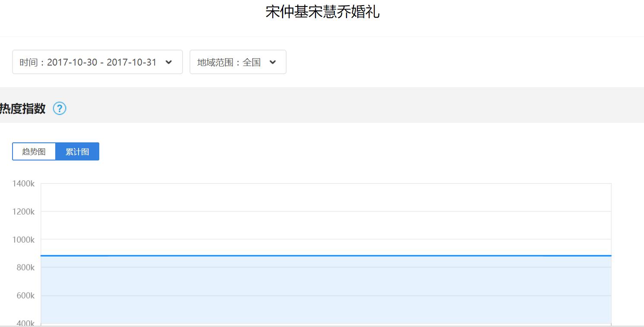The width and height of the screenshot is (644, 327).
Task: Click the chevron on the time filter
Action: (169, 62)
